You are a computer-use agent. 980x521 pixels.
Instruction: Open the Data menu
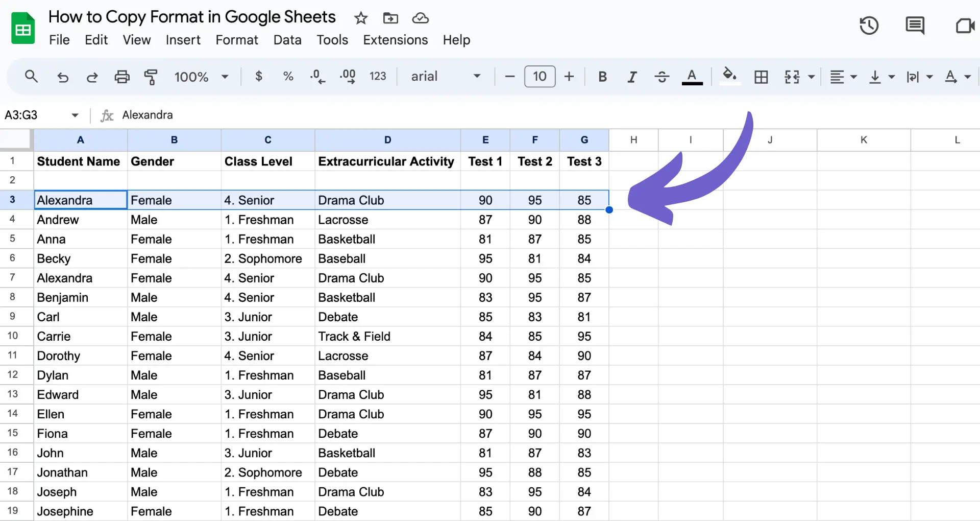pyautogui.click(x=287, y=40)
